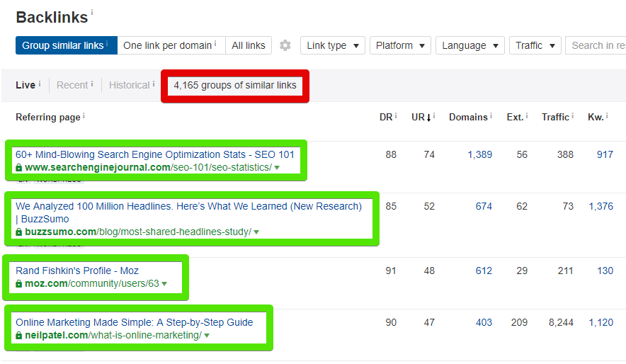This screenshot has width=626, height=364.
Task: Sort by the DR column header
Action: pyautogui.click(x=386, y=118)
